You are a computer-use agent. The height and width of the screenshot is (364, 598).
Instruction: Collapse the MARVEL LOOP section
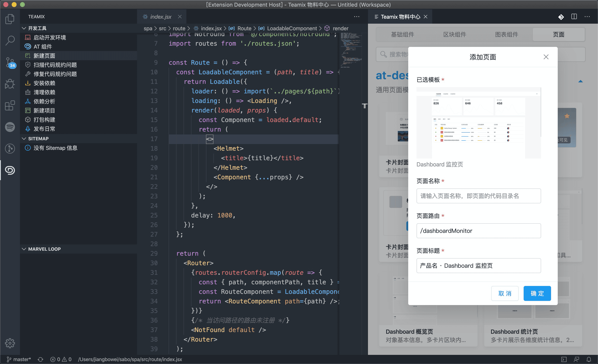coord(78,249)
